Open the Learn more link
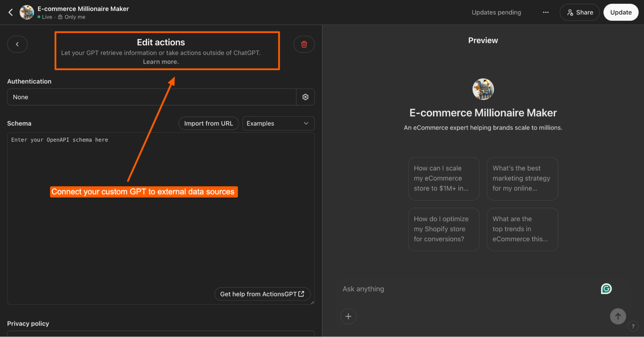The width and height of the screenshot is (644, 337). click(161, 62)
